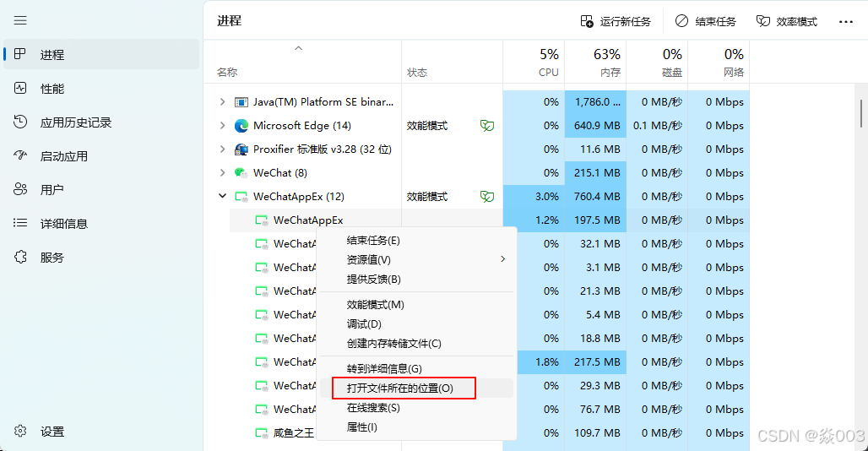Click the sort arrow above 名称 column
Image resolution: width=868 pixels, height=451 pixels.
298,48
